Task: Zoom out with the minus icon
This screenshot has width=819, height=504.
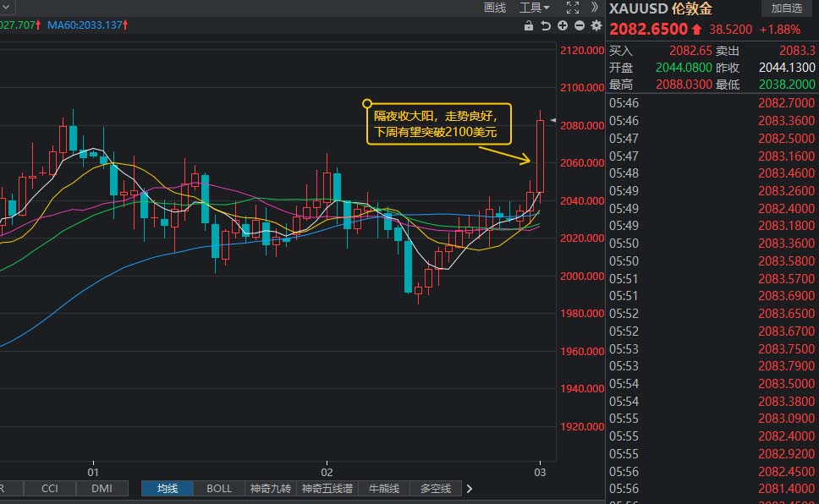Action: [x=580, y=25]
